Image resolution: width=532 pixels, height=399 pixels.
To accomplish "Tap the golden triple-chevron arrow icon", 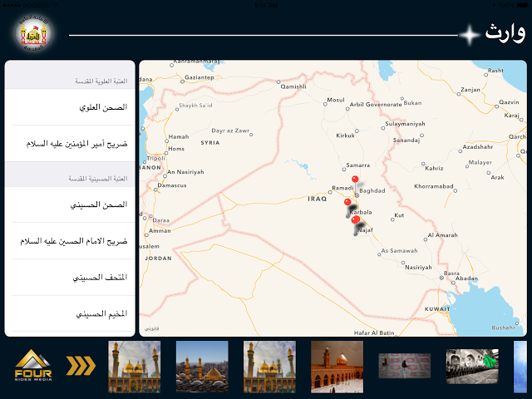I will click(x=81, y=366).
